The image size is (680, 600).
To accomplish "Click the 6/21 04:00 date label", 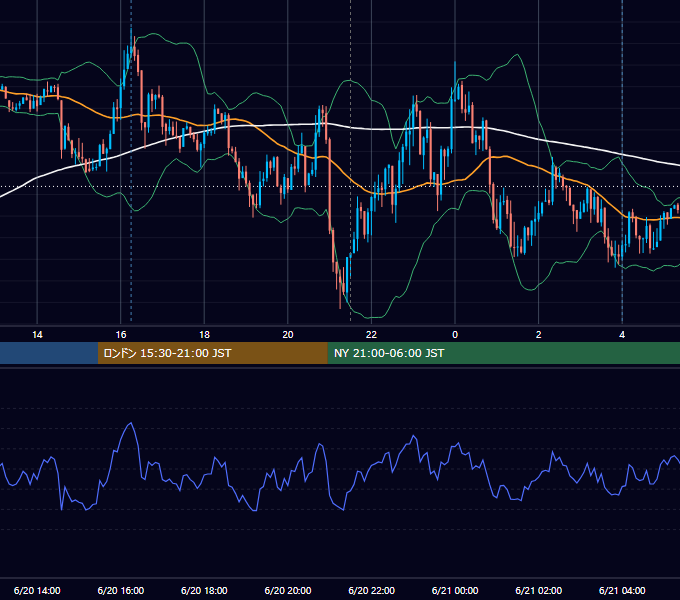I will (x=622, y=590).
